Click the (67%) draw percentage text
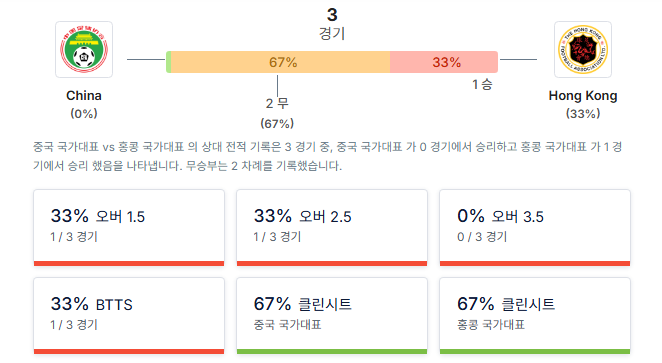This screenshot has height=363, width=662. coord(277,124)
